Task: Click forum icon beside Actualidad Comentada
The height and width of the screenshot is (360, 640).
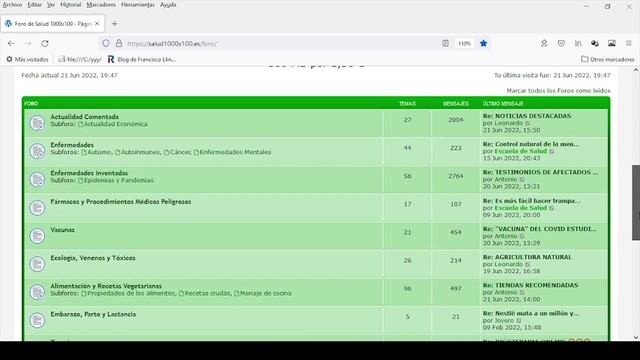Action: (37, 123)
